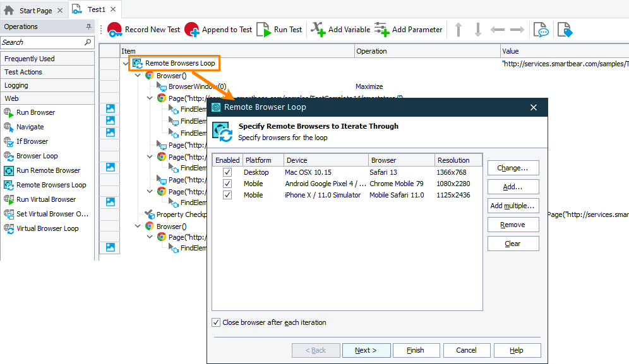
Task: Disable the iPhone X Mobile Safari entry
Action: click(227, 194)
